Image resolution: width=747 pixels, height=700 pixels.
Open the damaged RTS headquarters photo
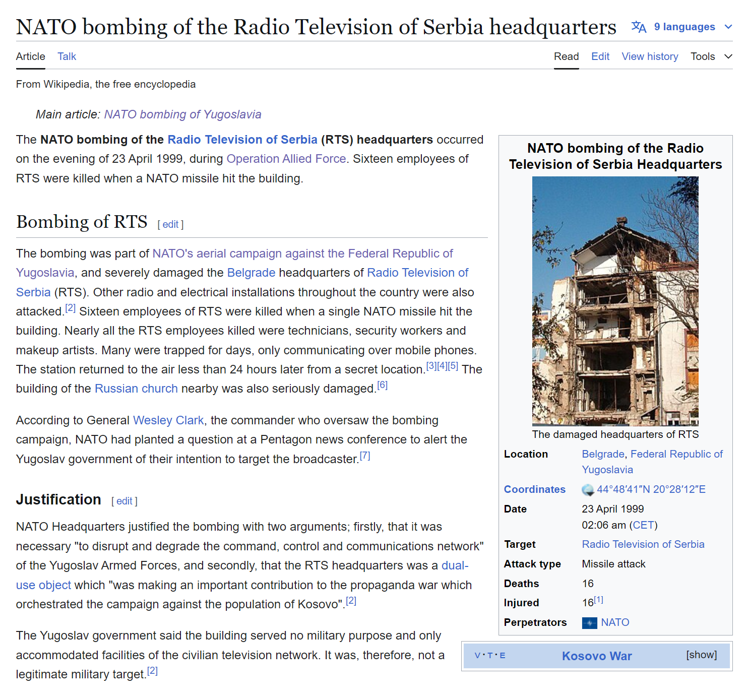pos(615,301)
